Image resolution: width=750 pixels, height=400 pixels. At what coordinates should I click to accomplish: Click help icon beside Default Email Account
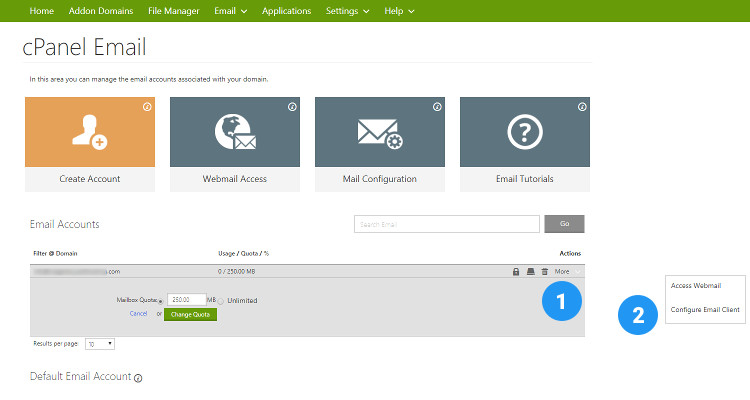pos(138,378)
